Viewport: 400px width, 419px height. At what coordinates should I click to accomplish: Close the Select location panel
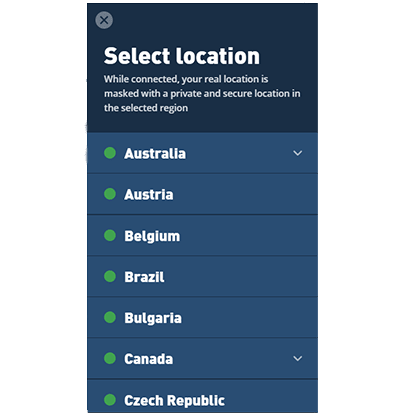(x=104, y=20)
